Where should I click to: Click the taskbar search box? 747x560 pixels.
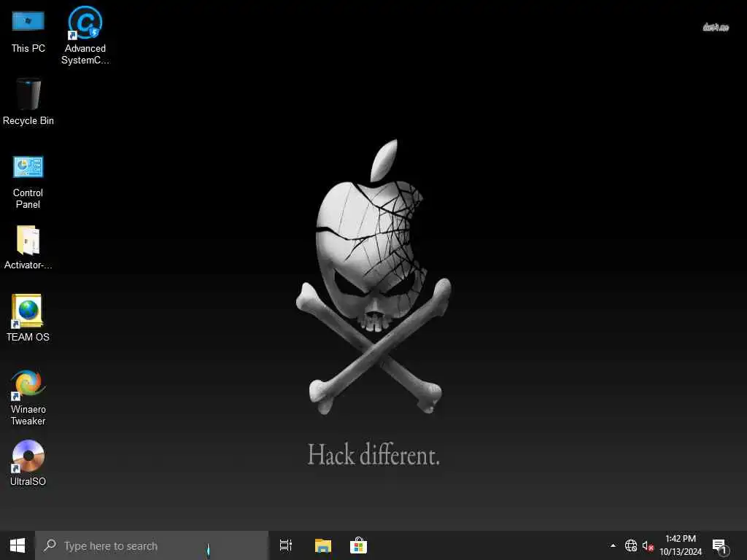click(x=152, y=545)
